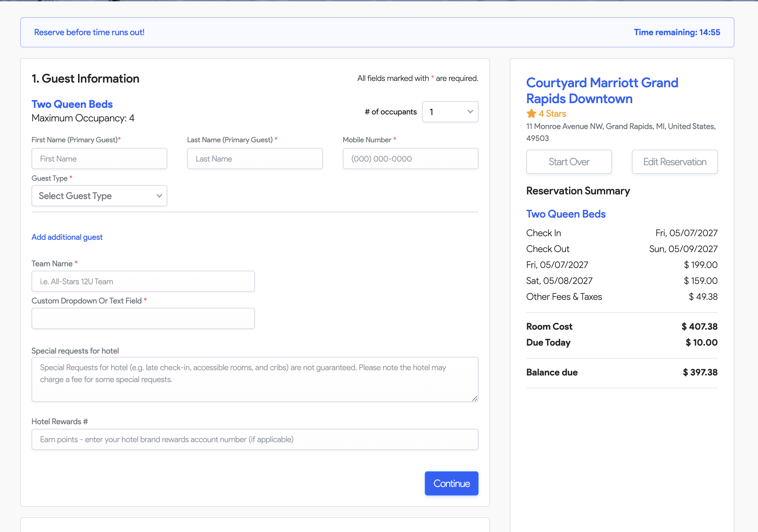Focus the Mobile Number field

(411, 159)
